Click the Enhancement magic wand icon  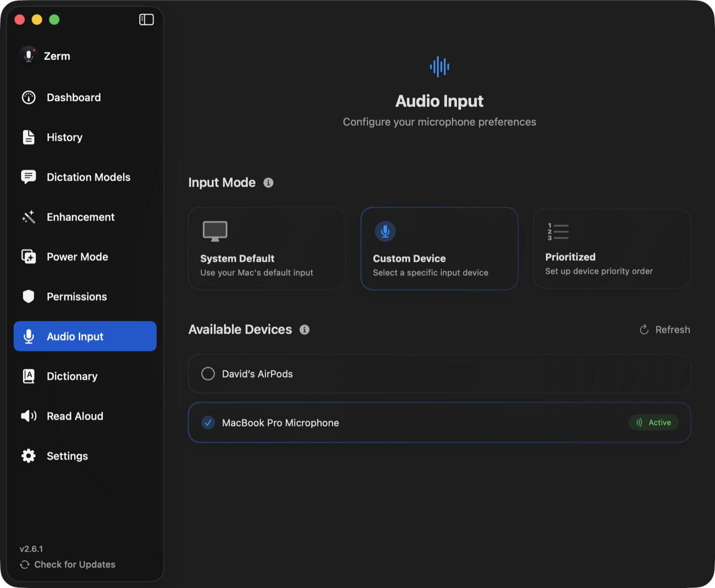29,217
